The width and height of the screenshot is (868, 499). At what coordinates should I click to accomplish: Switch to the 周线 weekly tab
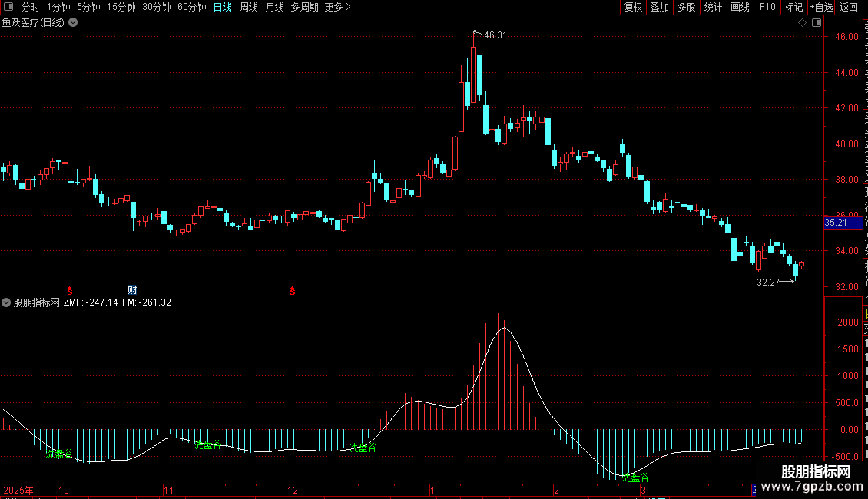coord(249,7)
